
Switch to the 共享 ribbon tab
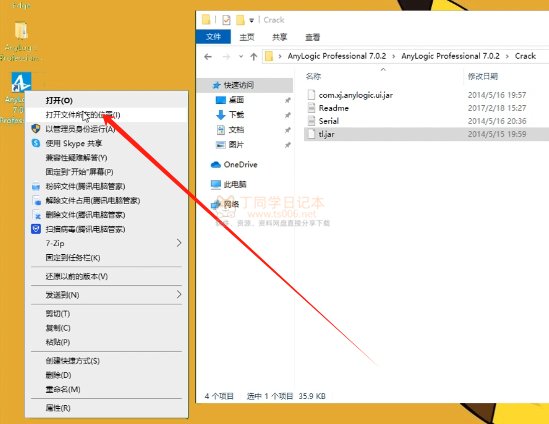279,37
